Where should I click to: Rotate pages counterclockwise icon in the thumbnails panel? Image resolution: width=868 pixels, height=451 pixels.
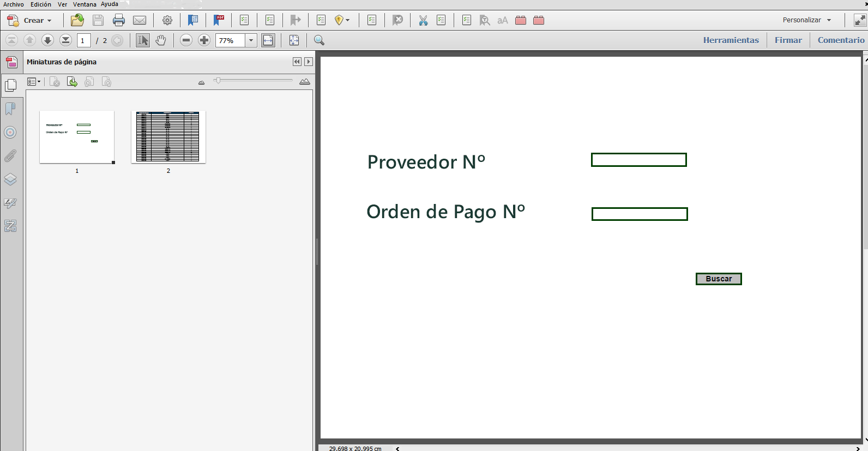[89, 82]
